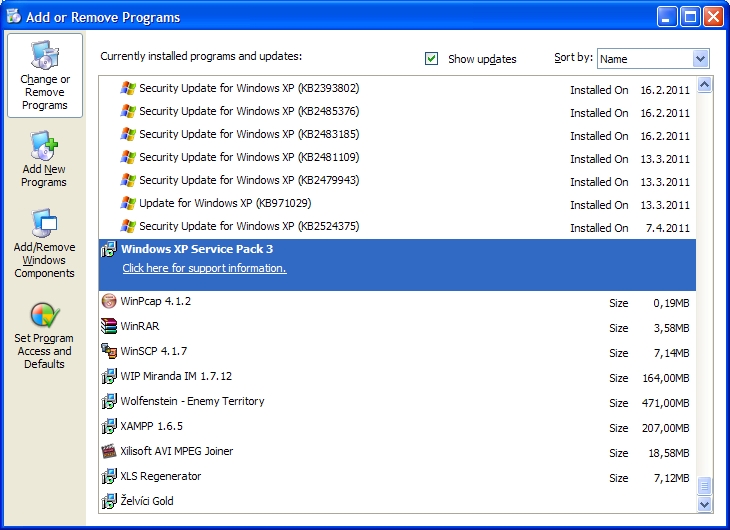
Task: Open Change or Remove Programs panel
Action: pyautogui.click(x=45, y=75)
